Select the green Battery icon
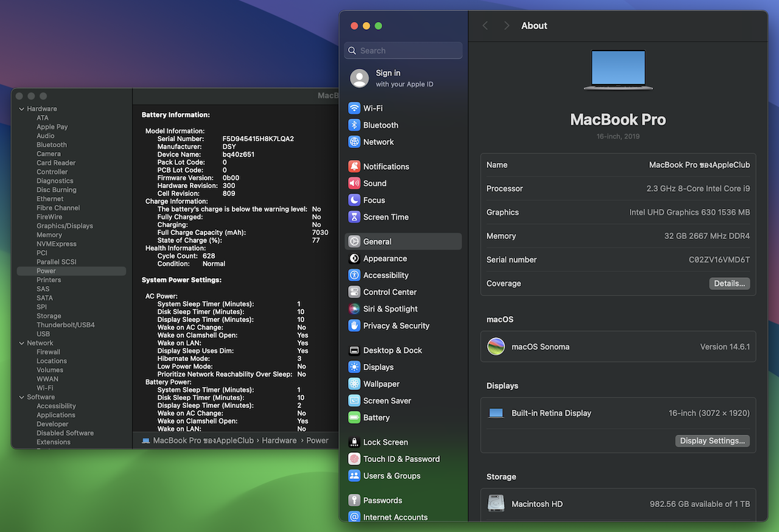 click(354, 418)
